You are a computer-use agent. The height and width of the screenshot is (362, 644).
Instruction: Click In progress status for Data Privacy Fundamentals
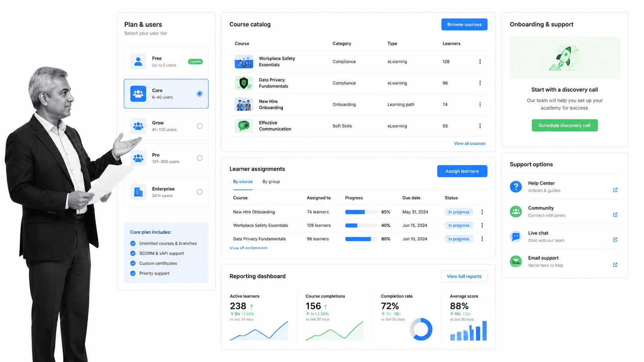459,239
